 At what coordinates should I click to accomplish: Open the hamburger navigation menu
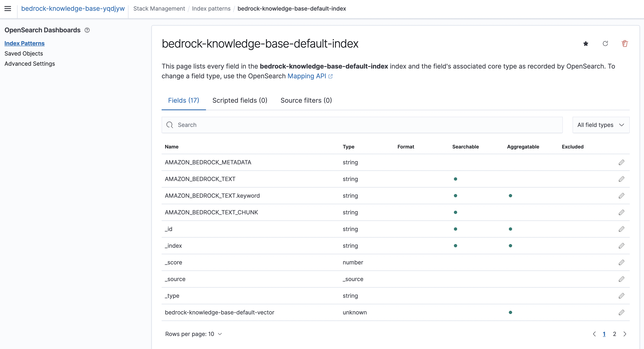(x=8, y=9)
